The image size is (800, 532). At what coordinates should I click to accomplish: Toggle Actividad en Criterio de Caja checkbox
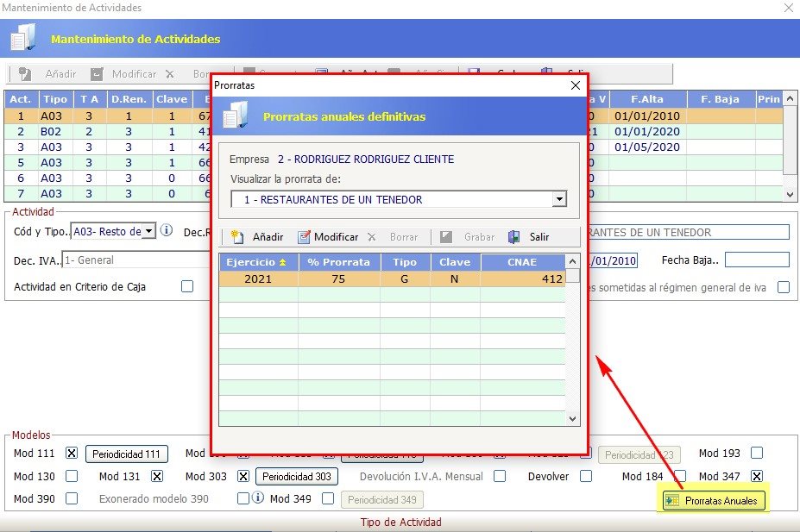(187, 287)
